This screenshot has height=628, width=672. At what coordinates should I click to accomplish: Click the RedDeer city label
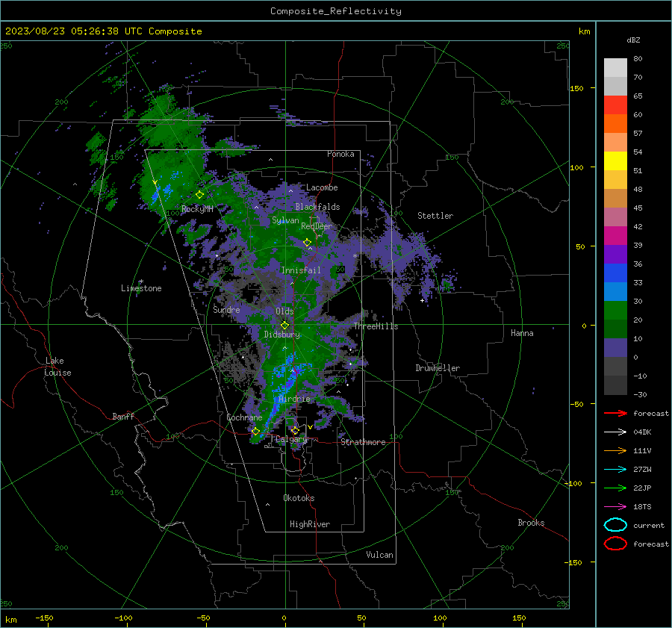pyautogui.click(x=317, y=226)
